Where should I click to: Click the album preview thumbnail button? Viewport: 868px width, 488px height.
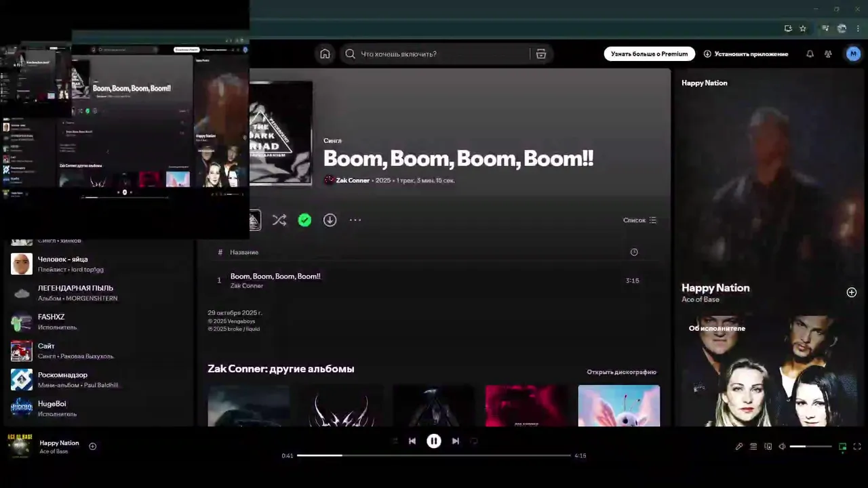coord(254,220)
